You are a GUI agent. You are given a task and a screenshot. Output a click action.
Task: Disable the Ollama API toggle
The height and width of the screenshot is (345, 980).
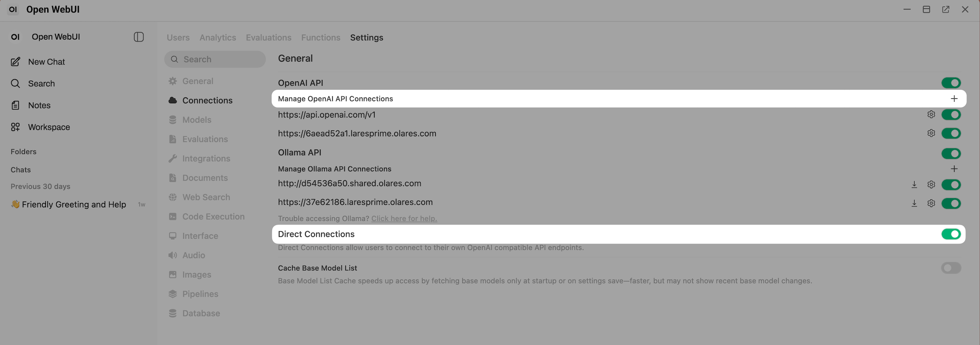pos(951,154)
